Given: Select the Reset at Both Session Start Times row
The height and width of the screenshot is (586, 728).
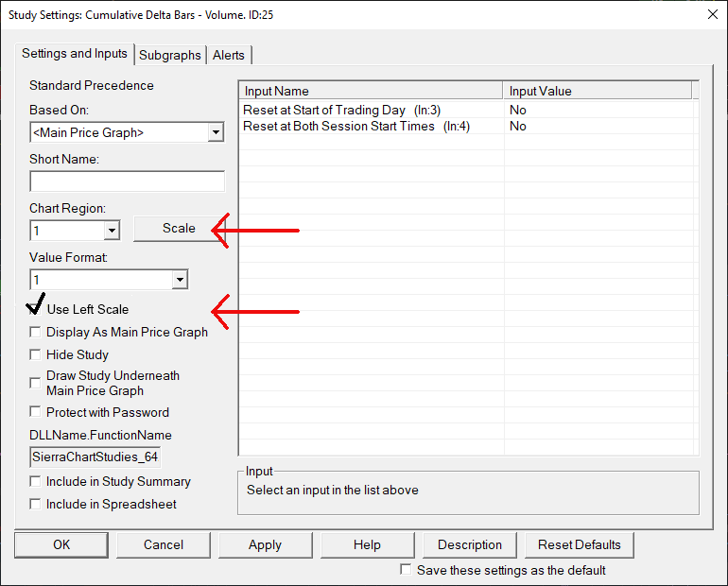Looking at the screenshot, I should [468, 127].
